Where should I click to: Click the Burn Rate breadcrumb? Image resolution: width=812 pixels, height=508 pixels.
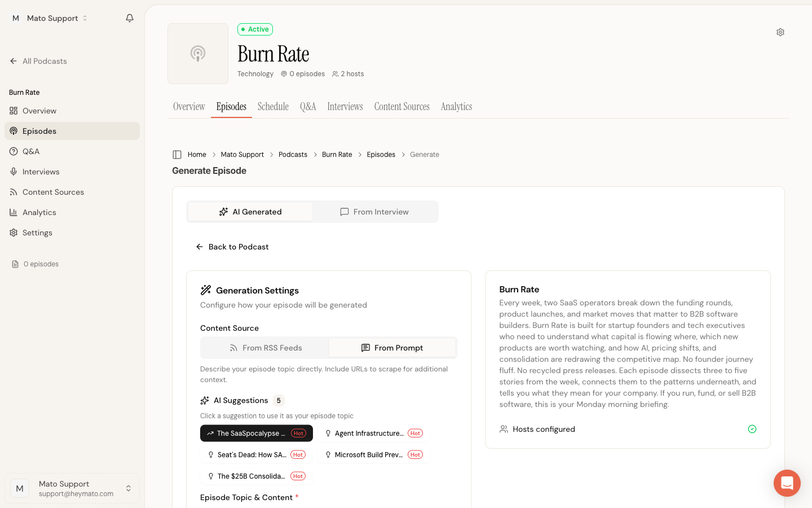pyautogui.click(x=337, y=155)
